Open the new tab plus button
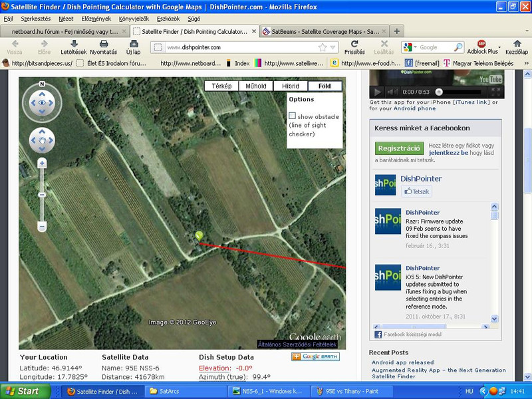532x399 pixels. click(x=396, y=31)
